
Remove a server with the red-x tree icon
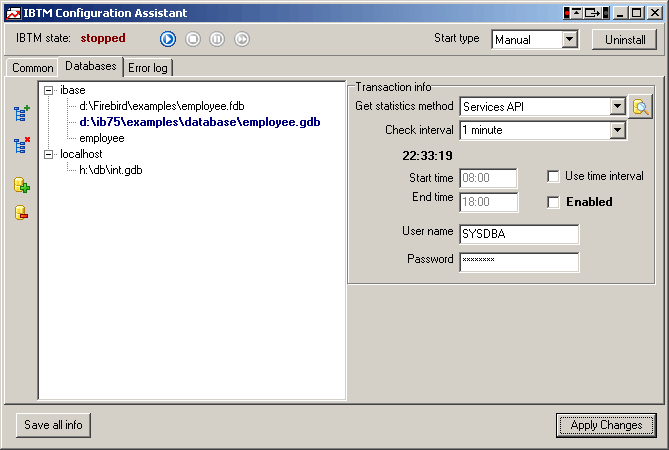22,145
